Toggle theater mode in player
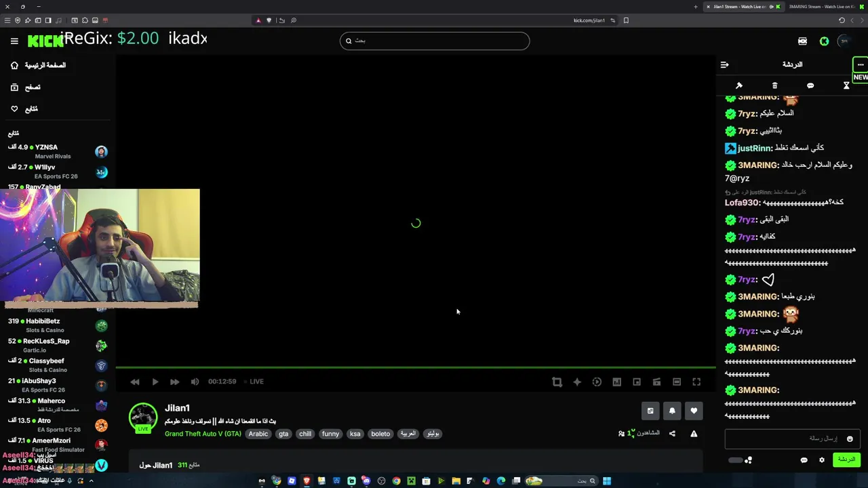Image resolution: width=868 pixels, height=488 pixels. 677,382
